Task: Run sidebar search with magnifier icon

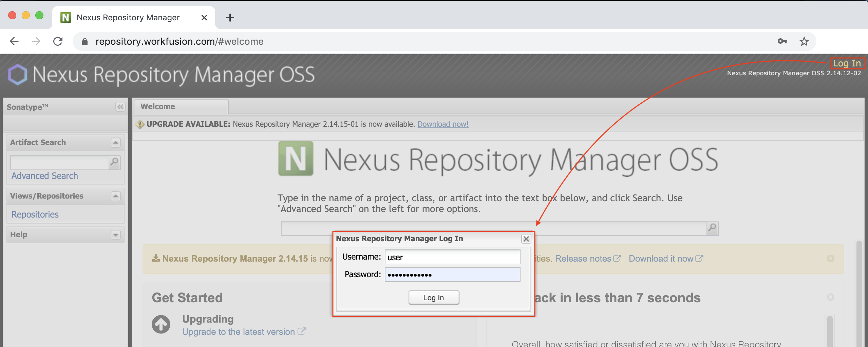Action: [115, 163]
